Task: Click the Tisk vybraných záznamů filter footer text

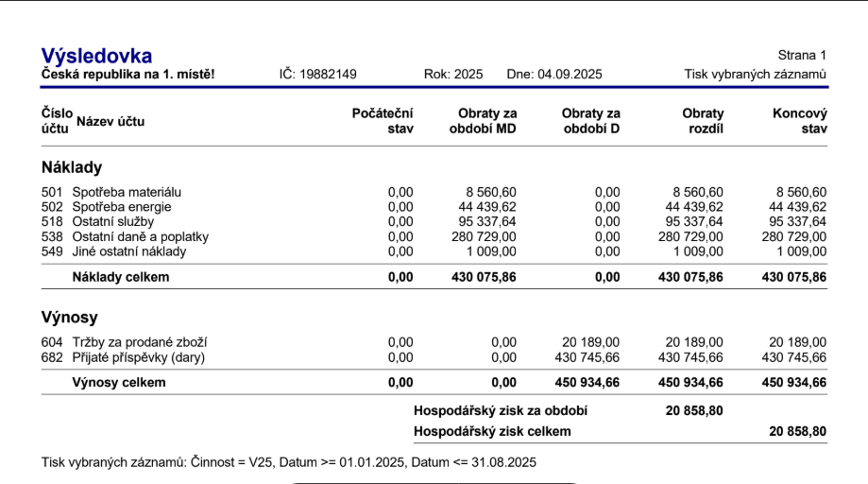Action: pos(289,462)
